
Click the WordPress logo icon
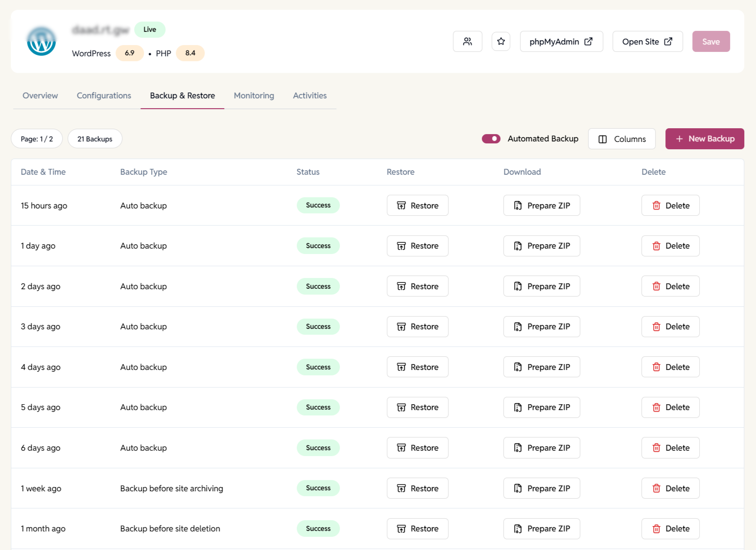coord(41,42)
